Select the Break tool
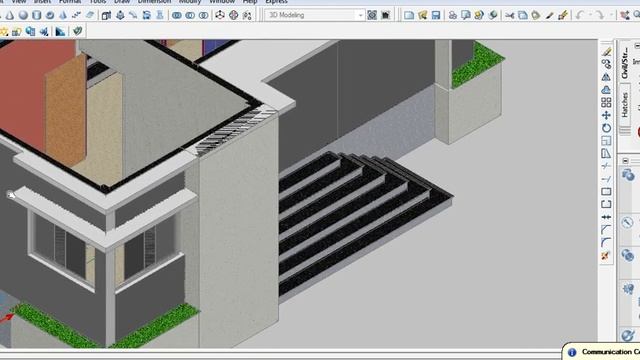Viewport: 640px width, 360px height. (x=607, y=204)
